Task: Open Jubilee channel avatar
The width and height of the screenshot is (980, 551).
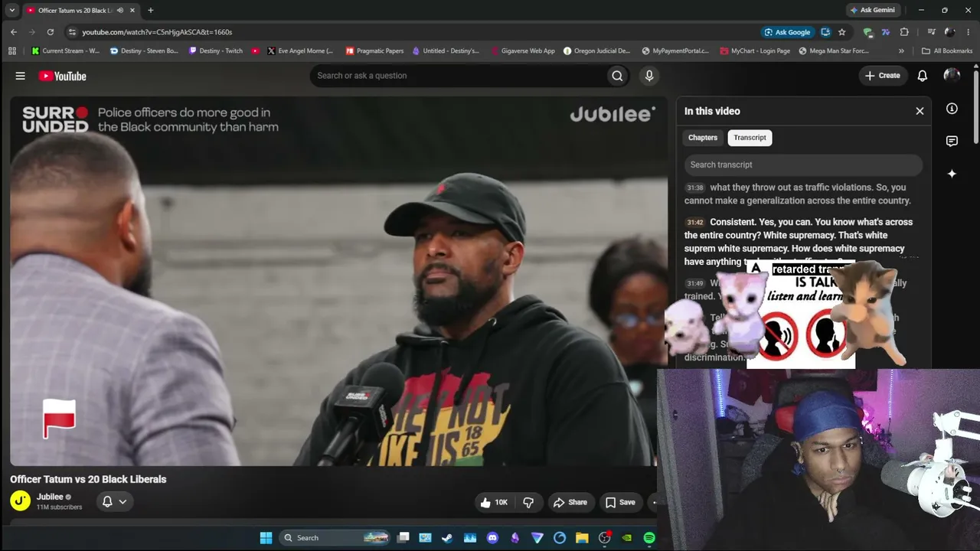Action: [21, 501]
